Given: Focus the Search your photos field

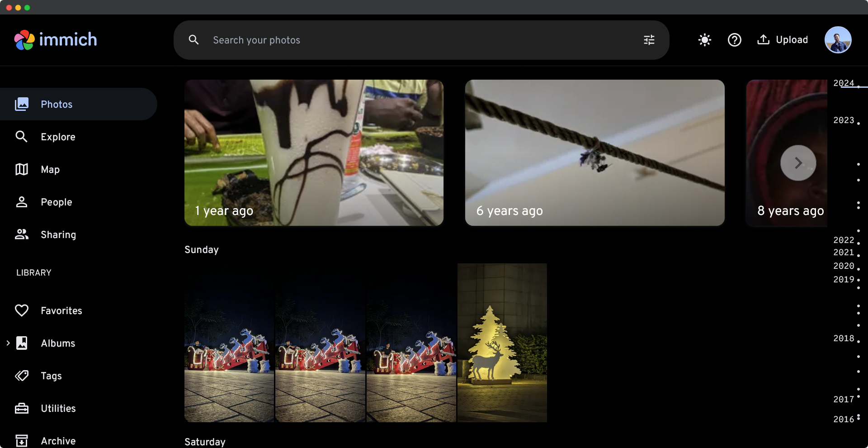Looking at the screenshot, I should click(x=421, y=40).
